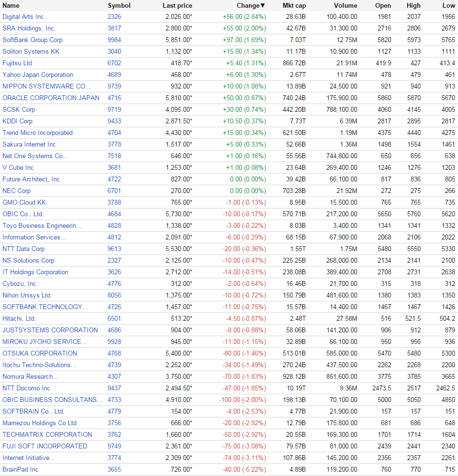Screen dimensions: 458x476
Task: Open symbol 9433 for KDDI
Action: 114,121
